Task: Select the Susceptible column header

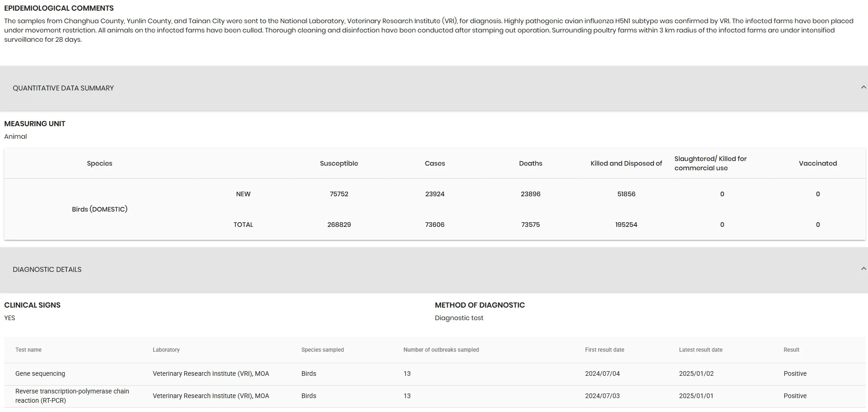Action: click(x=339, y=163)
